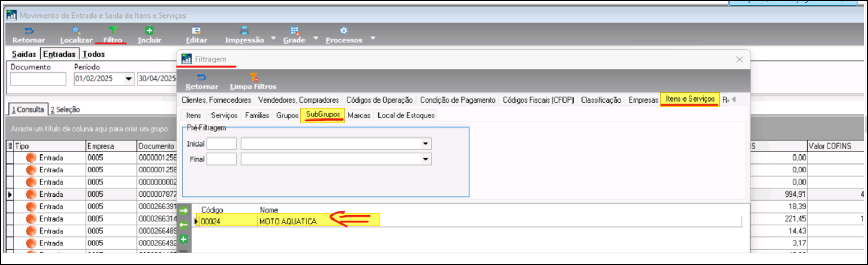Screen dimensions: 868x265
Task: Open the 2 Seleção tab
Action: pyautogui.click(x=65, y=109)
